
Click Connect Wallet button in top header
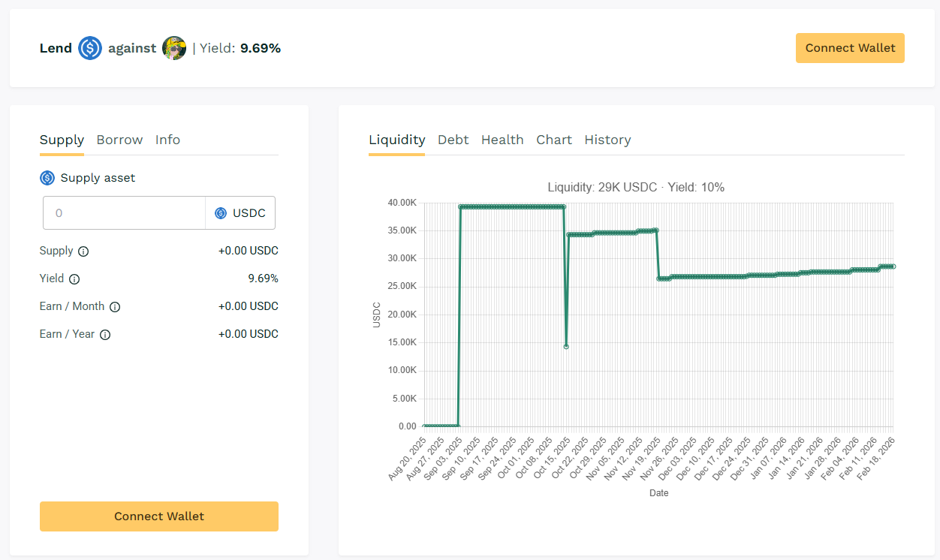click(850, 48)
